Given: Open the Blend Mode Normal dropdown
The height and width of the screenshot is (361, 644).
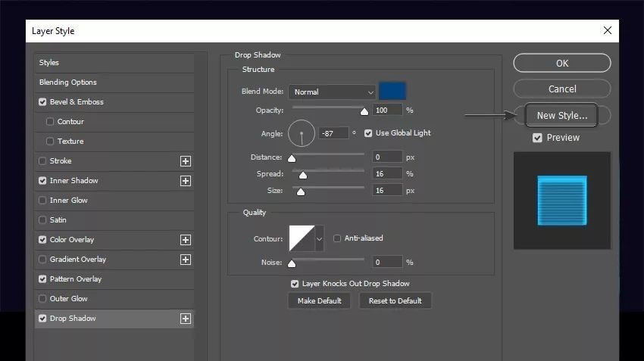Looking at the screenshot, I should [332, 92].
